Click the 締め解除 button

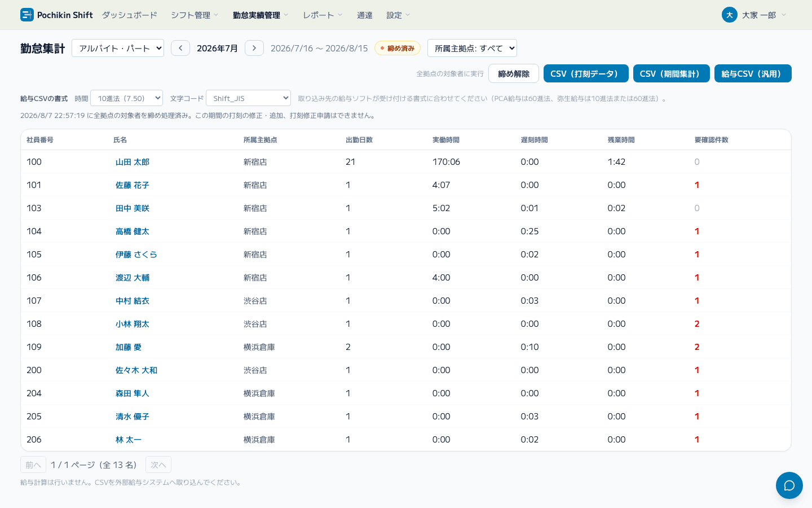[514, 73]
